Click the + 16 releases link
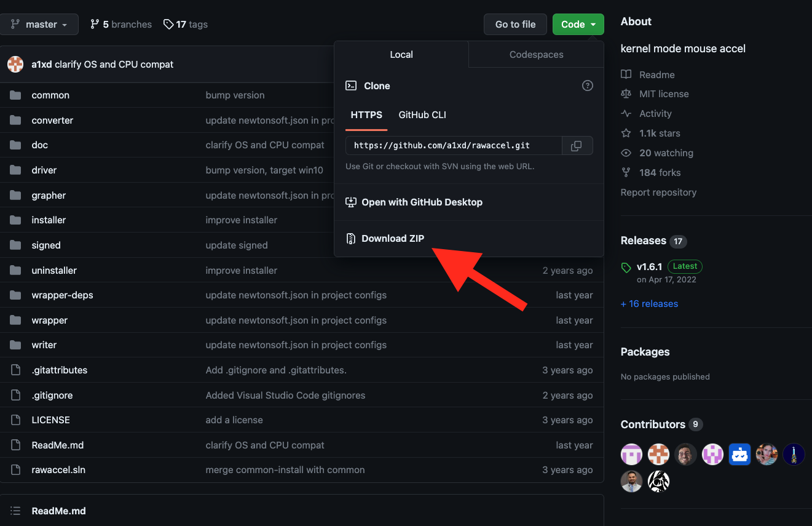The image size is (812, 526). pyautogui.click(x=649, y=304)
